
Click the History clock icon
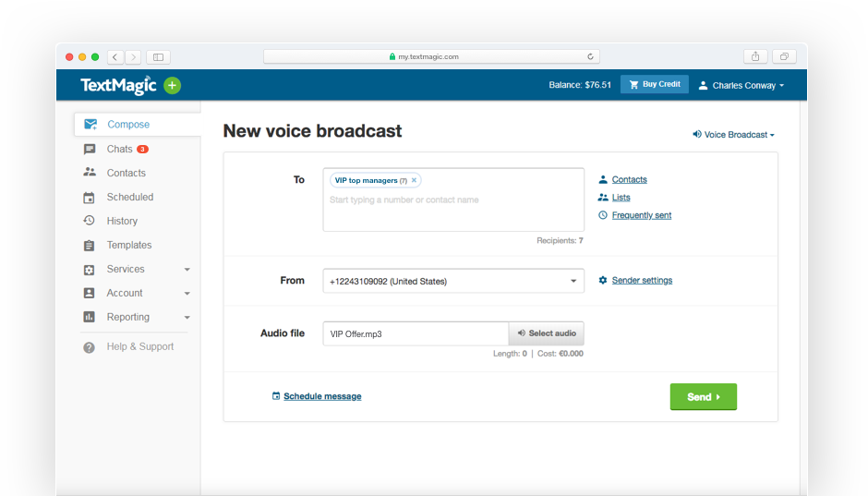click(x=89, y=221)
